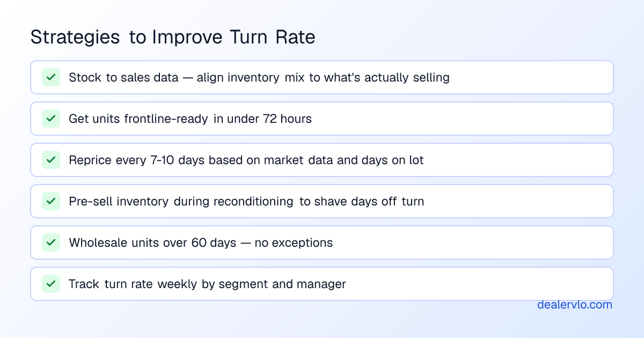
Task: Select the Wholesale units over 60 days card
Action: pyautogui.click(x=322, y=243)
